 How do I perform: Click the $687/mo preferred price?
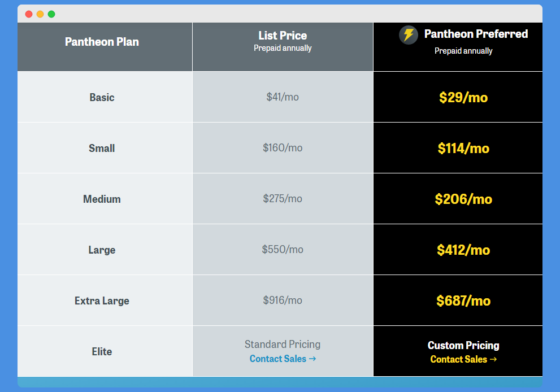(x=463, y=300)
